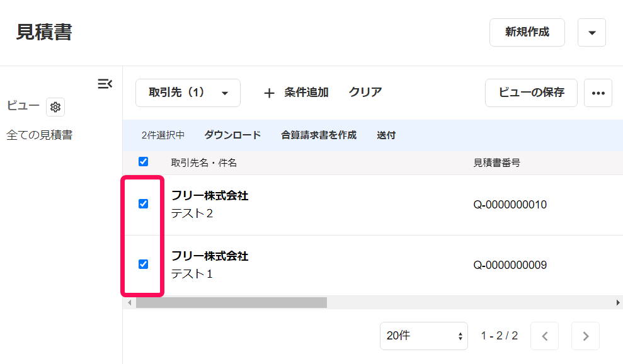
Task: Go to next page with right chevron
Action: click(x=585, y=336)
